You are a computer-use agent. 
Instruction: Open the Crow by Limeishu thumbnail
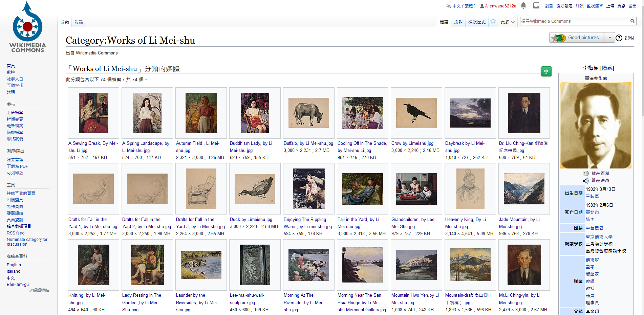[416, 113]
